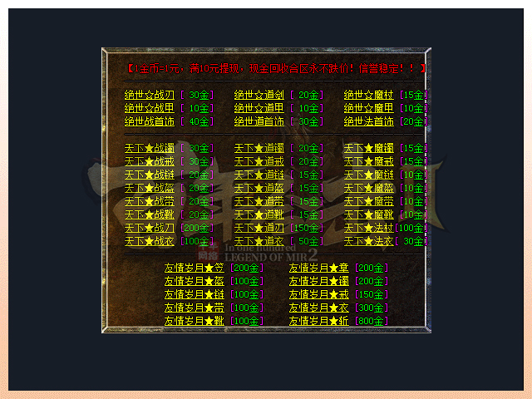Select the 绝世道首饰 link
532x399 pixels.
pos(259,121)
